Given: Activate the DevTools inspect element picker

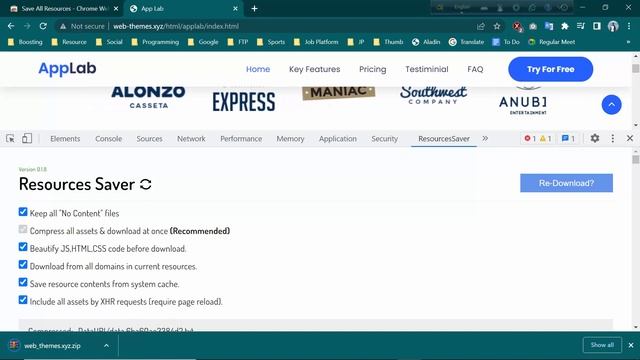Looking at the screenshot, I should (x=11, y=138).
